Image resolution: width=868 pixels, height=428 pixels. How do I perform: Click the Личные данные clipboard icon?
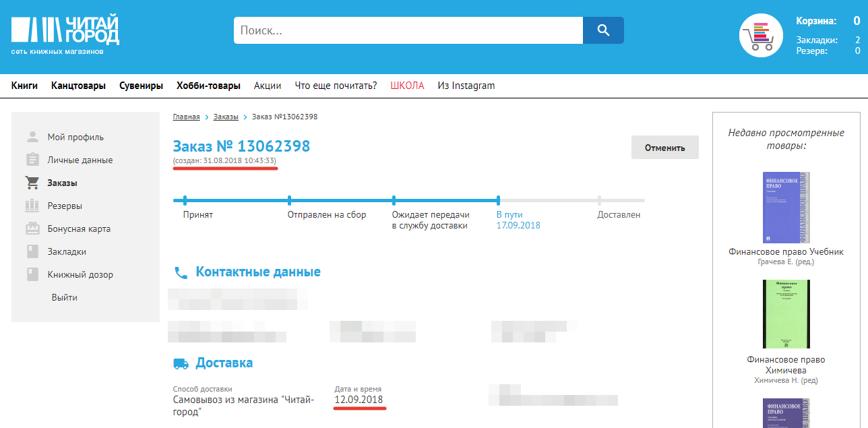(32, 160)
